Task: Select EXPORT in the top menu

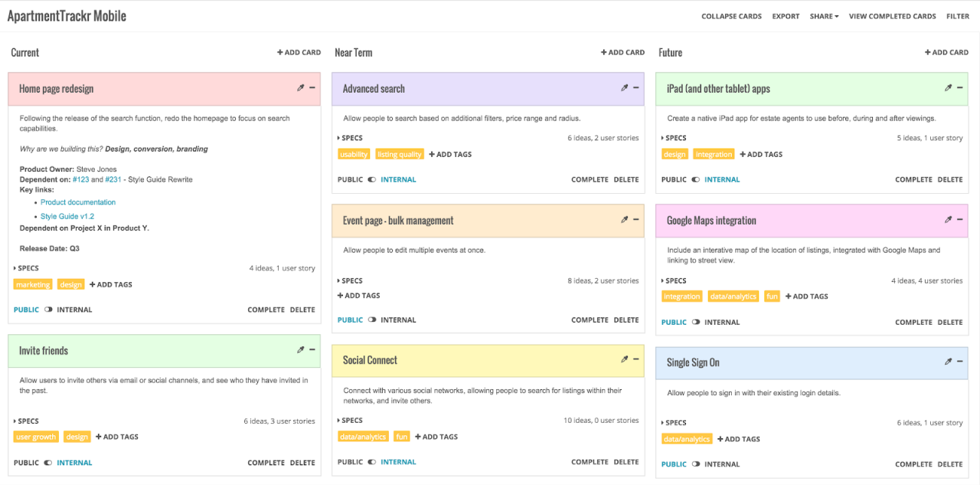Action: coord(786,15)
